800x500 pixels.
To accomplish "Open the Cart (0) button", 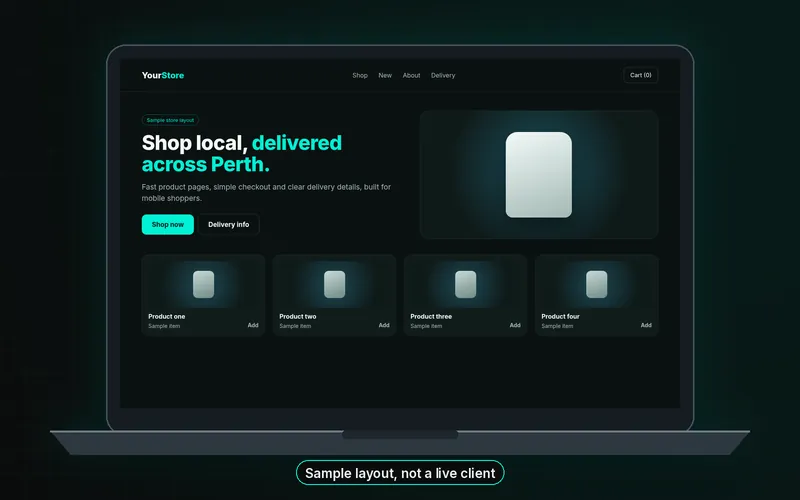I will [640, 75].
